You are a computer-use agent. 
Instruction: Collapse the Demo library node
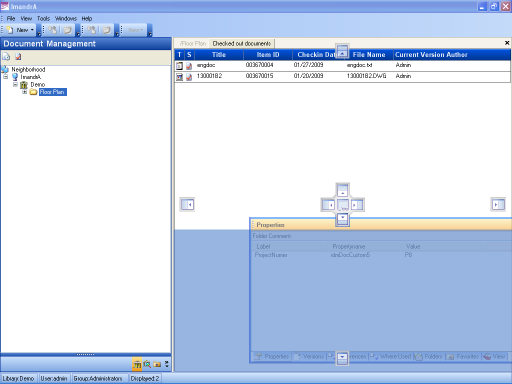tap(15, 84)
